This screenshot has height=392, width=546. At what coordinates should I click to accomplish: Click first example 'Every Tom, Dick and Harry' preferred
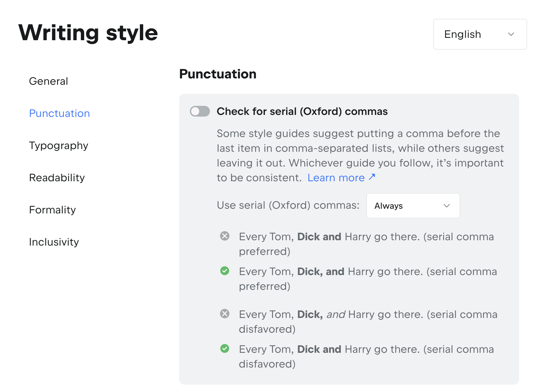pyautogui.click(x=366, y=244)
